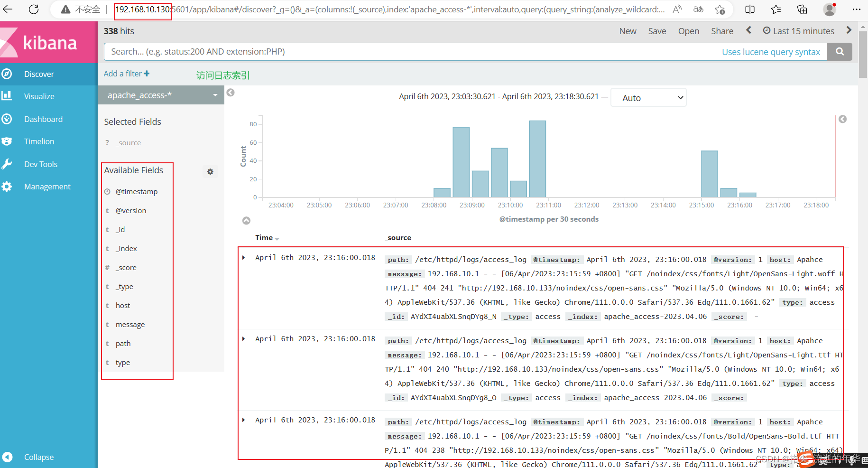Click the translate icon in address bar
This screenshot has height=468, width=868.
(698, 9)
